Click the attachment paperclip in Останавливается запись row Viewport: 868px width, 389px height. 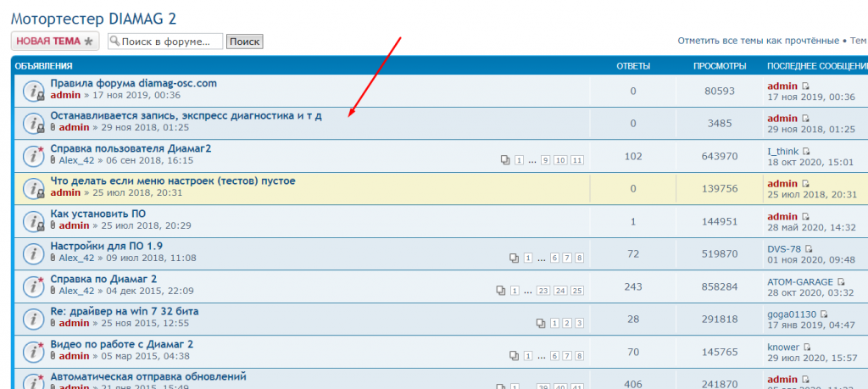pos(53,127)
